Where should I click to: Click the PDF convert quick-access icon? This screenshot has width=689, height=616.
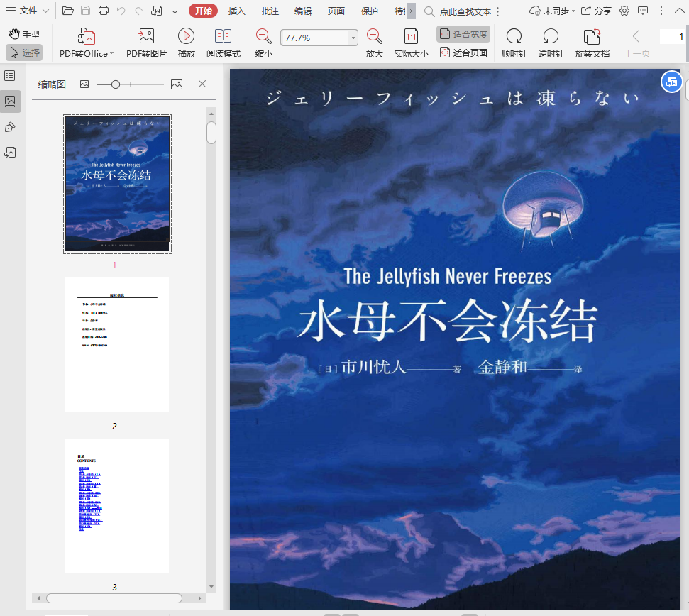(x=157, y=11)
